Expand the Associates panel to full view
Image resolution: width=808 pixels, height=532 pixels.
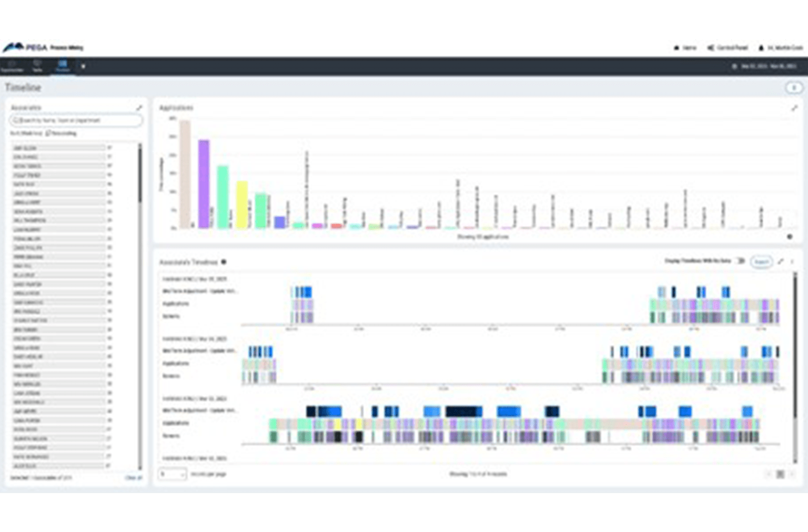139,108
